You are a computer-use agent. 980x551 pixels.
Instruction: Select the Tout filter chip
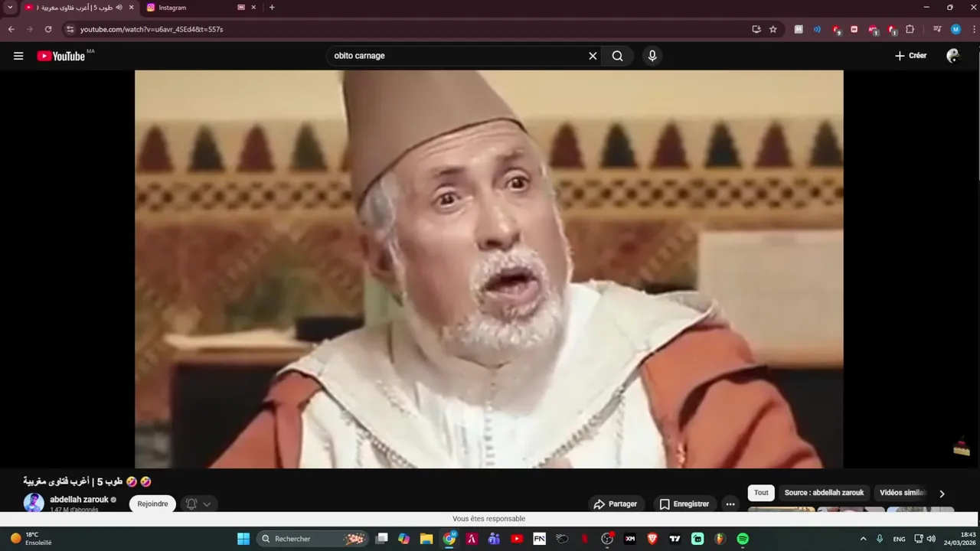pyautogui.click(x=761, y=493)
